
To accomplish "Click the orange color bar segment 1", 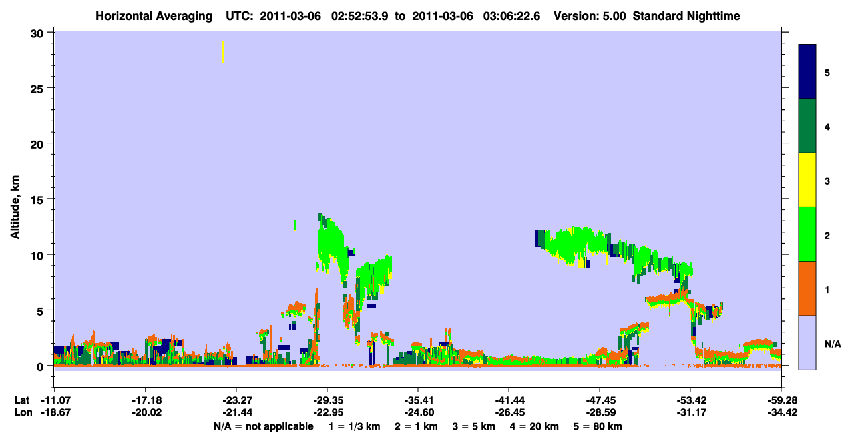I will pos(807,288).
